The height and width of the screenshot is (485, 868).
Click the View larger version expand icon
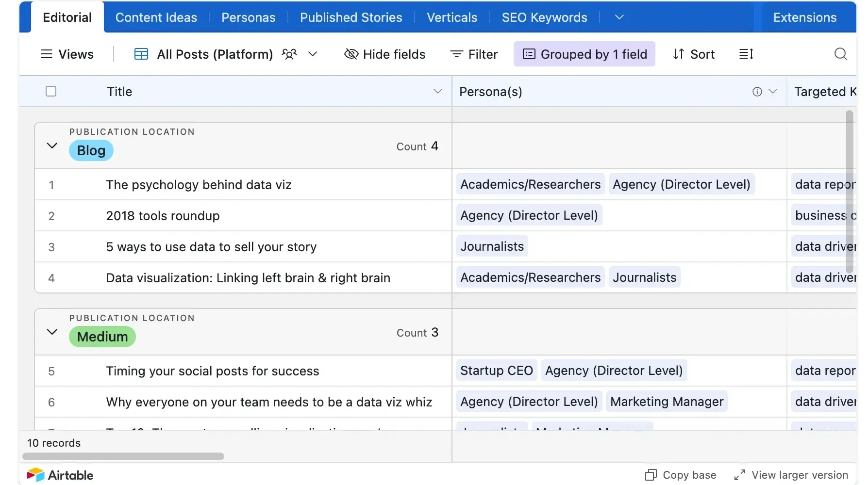739,475
